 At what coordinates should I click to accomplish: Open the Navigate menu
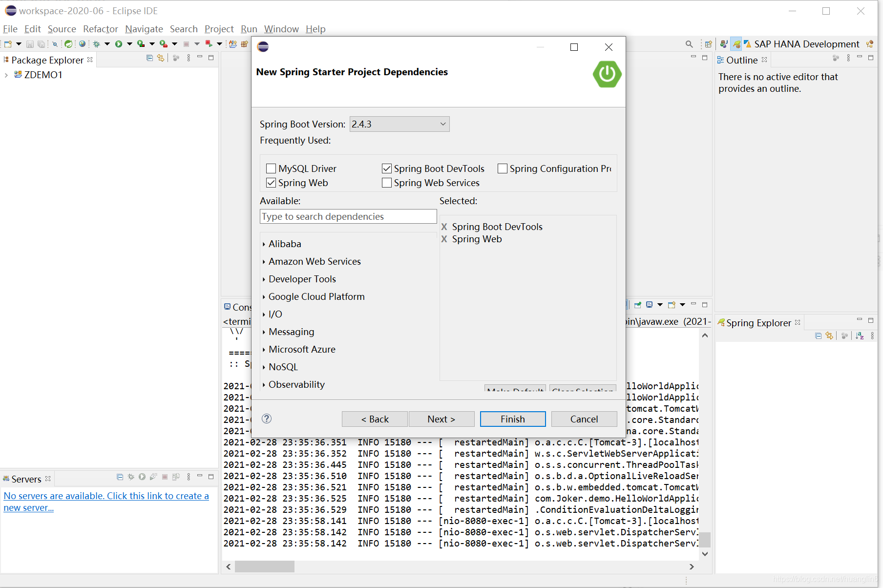[x=144, y=29]
